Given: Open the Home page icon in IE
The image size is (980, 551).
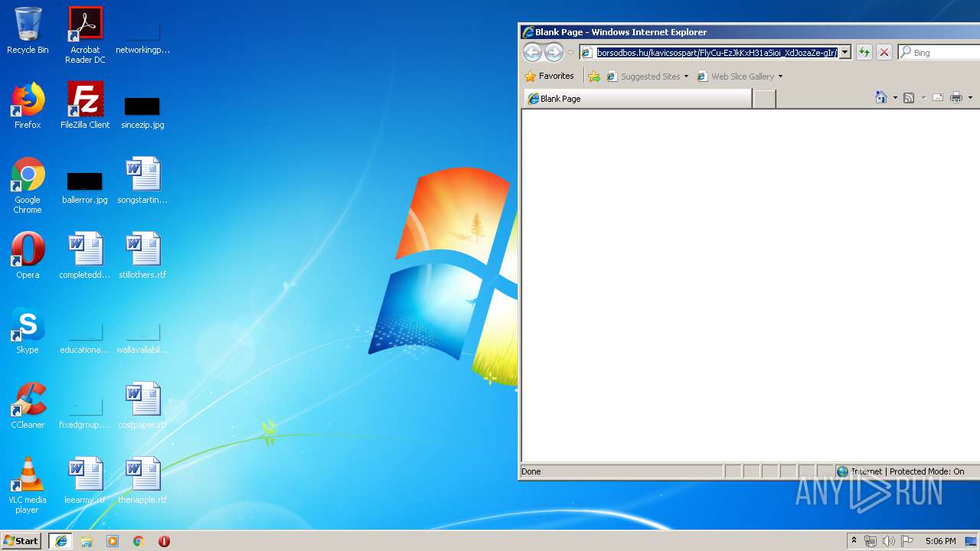Looking at the screenshot, I should (881, 98).
